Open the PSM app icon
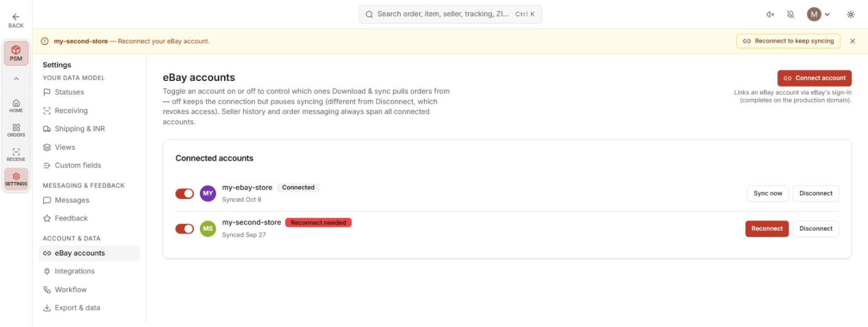 tap(16, 53)
